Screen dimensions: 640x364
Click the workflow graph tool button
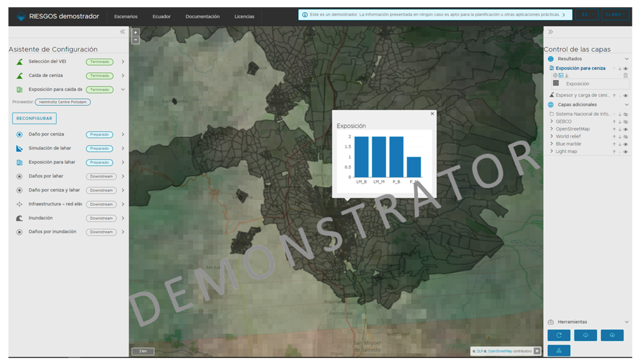tap(559, 350)
